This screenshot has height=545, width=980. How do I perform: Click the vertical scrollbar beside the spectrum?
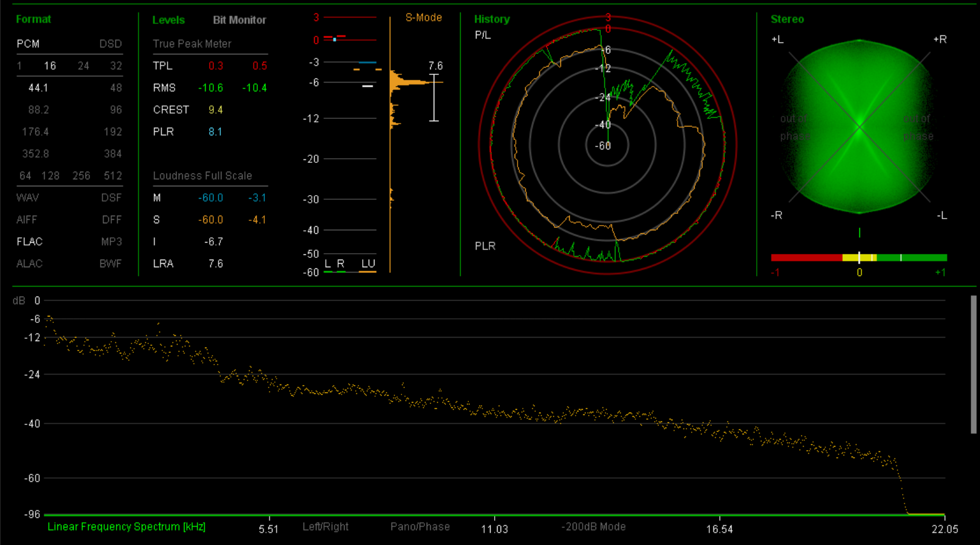tap(974, 365)
